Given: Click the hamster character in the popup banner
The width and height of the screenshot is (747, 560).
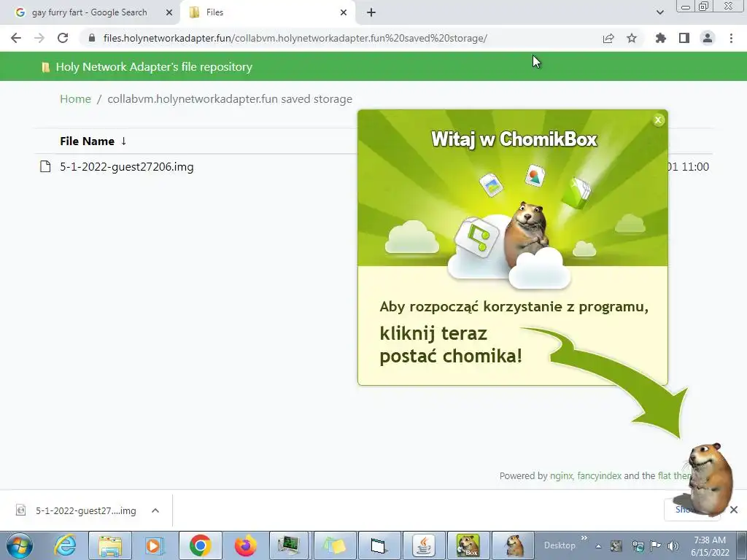Looking at the screenshot, I should coord(528,233).
